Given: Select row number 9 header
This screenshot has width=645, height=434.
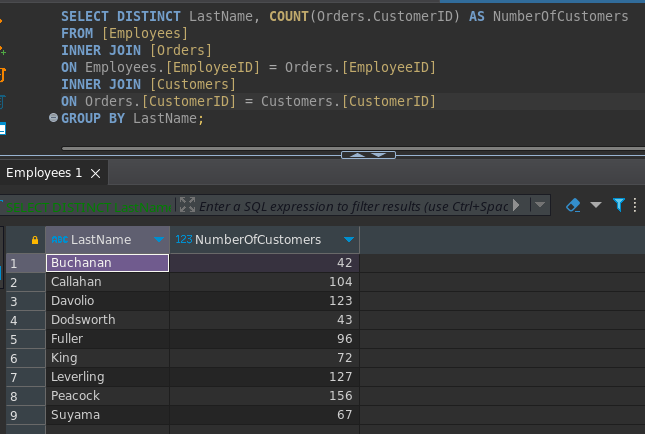Looking at the screenshot, I should tap(26, 415).
